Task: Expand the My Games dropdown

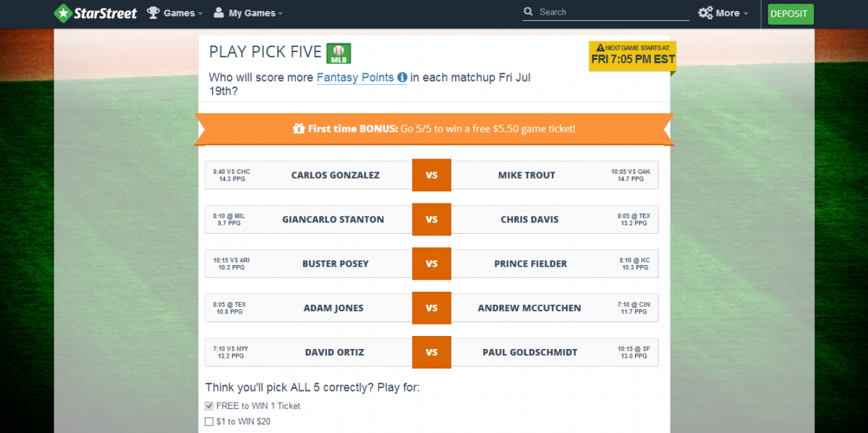Action: click(x=255, y=13)
